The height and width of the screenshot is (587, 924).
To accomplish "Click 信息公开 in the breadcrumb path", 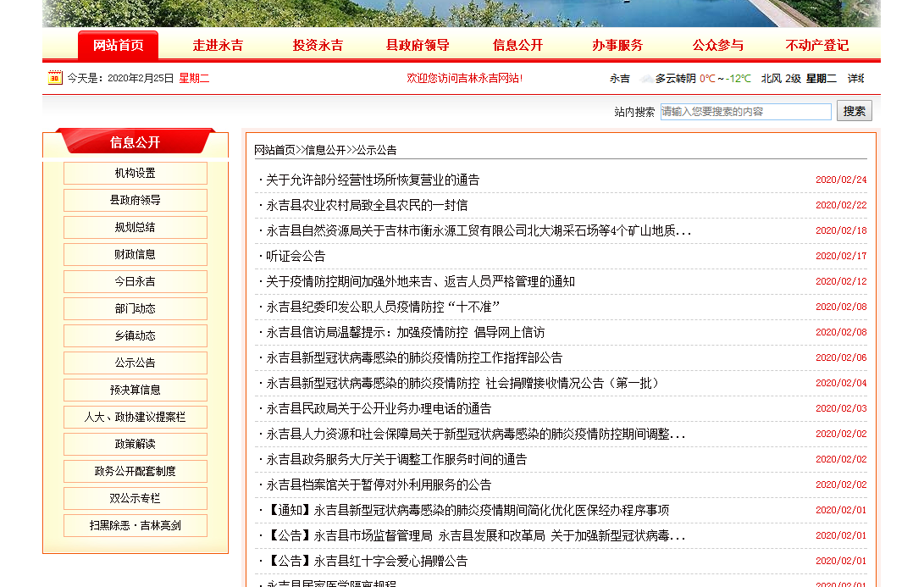I will pos(325,150).
